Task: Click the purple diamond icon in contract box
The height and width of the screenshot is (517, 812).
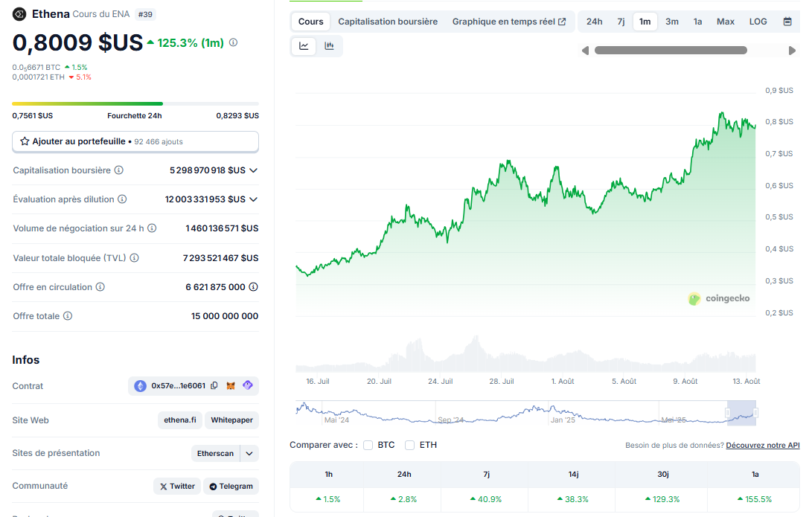Action: pos(248,385)
